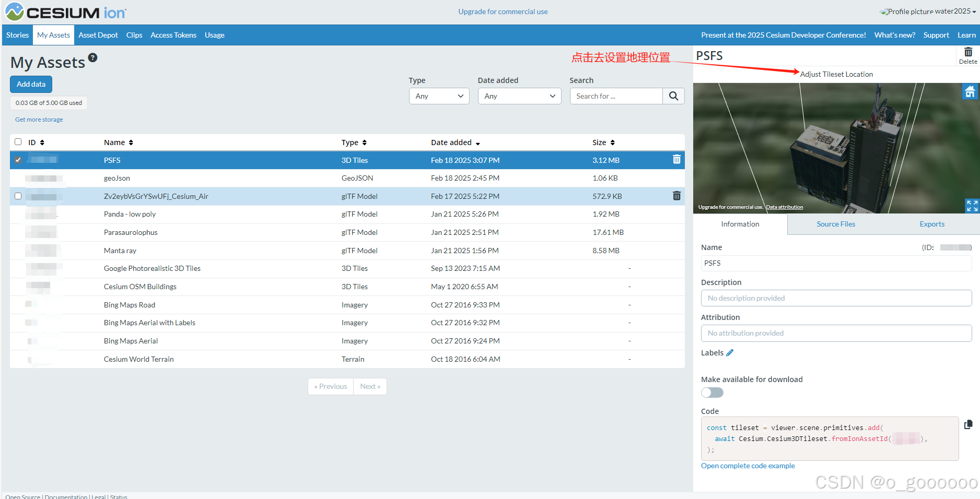Viewport: 980px width, 499px height.
Task: Toggle the select-all checkbox in table header
Action: (18, 142)
